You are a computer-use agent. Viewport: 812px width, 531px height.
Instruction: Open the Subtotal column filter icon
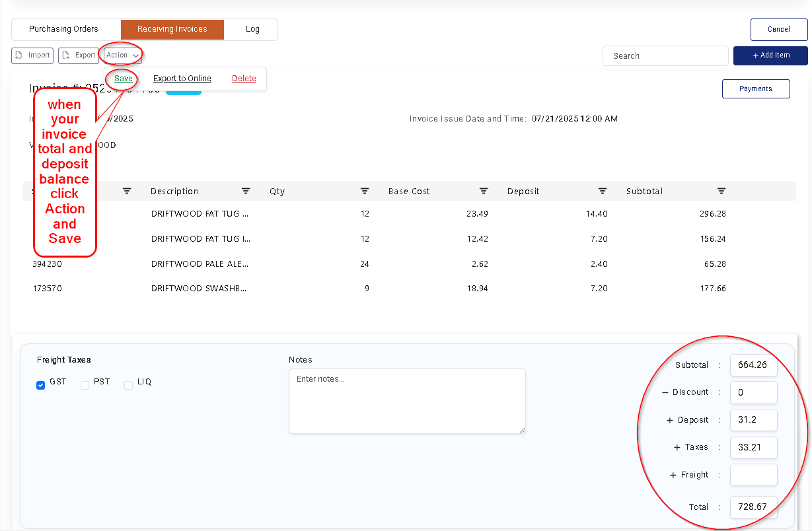(x=721, y=191)
